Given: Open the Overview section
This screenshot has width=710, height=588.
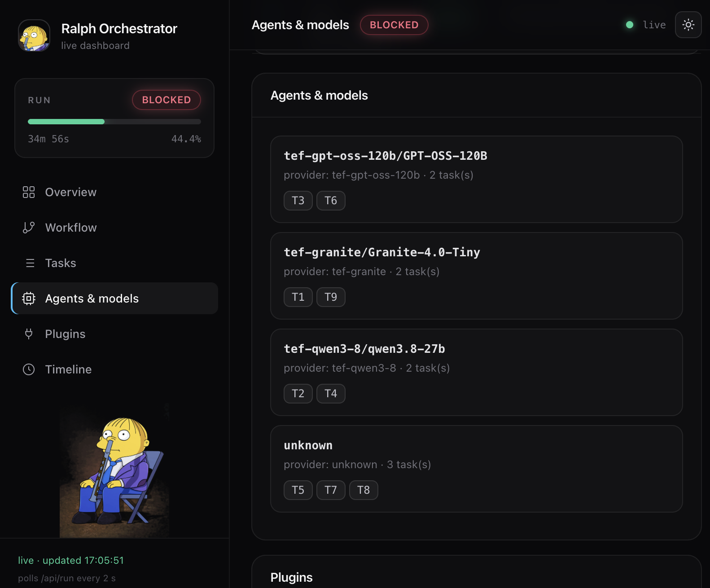Looking at the screenshot, I should 115,192.
